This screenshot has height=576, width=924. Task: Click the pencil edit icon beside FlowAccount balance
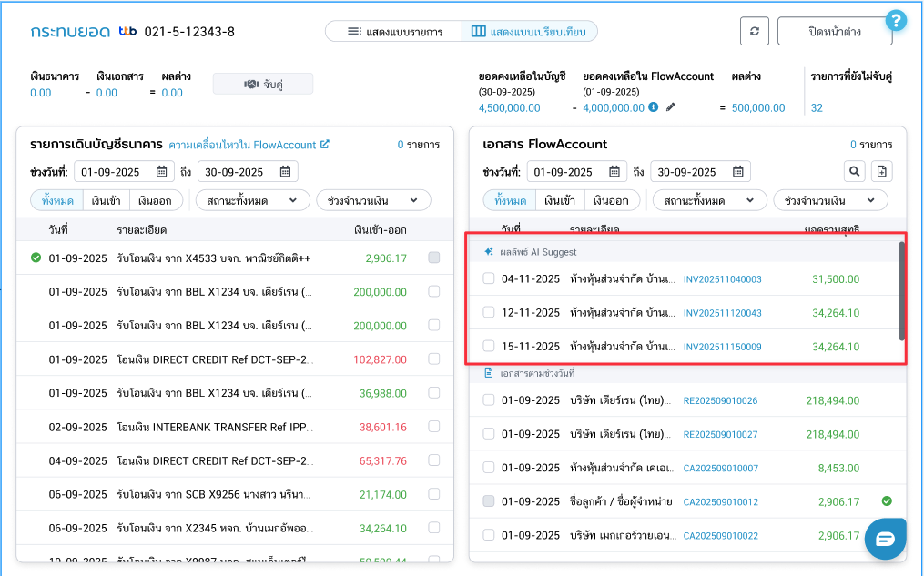671,107
